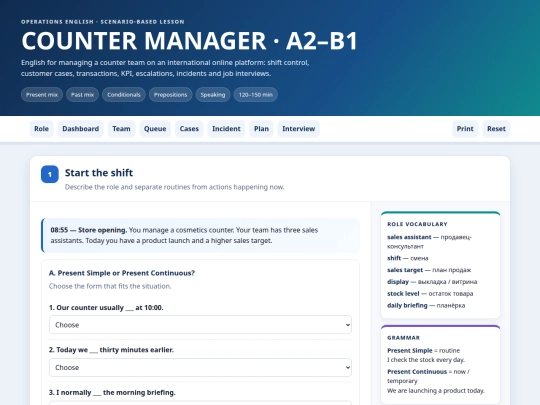Jump to the Incident tab
The image size is (540, 405).
coord(226,129)
